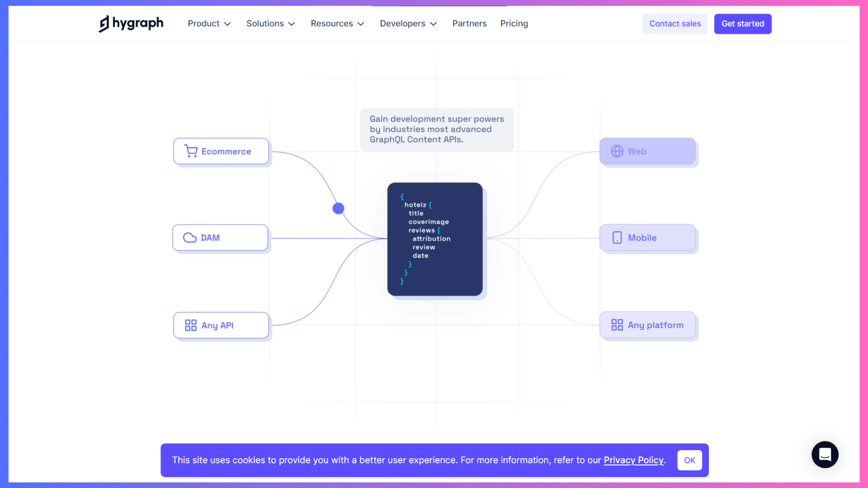
Task: Click the Ecommerce shopping cart icon
Action: pyautogui.click(x=191, y=151)
